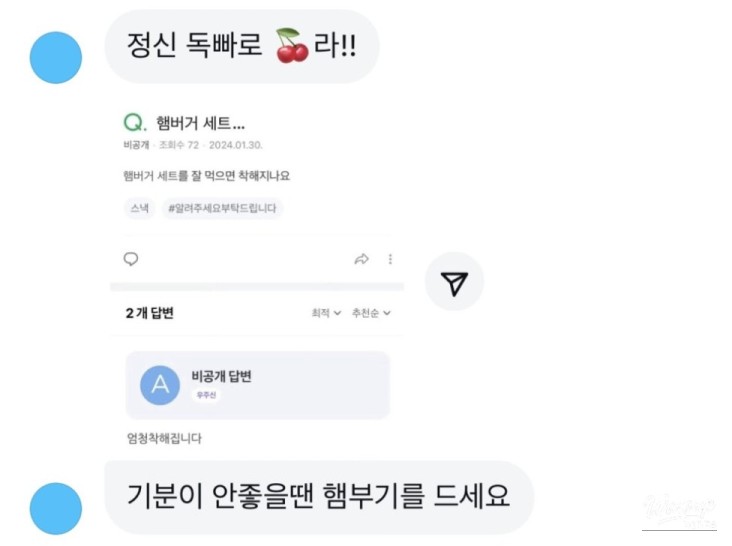Click the cherry emoji in message
Screen dimensions: 732x546
pyautogui.click(x=292, y=47)
